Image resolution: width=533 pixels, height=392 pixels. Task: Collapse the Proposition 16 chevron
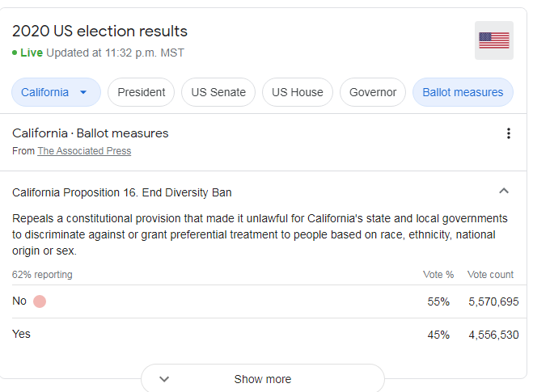pos(504,191)
